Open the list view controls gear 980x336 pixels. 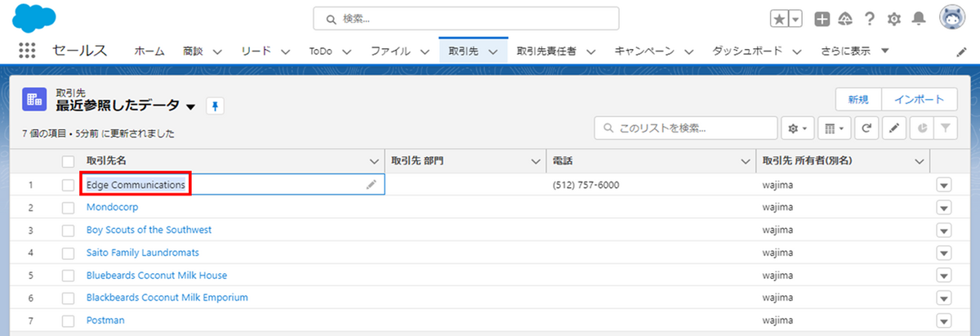[797, 128]
